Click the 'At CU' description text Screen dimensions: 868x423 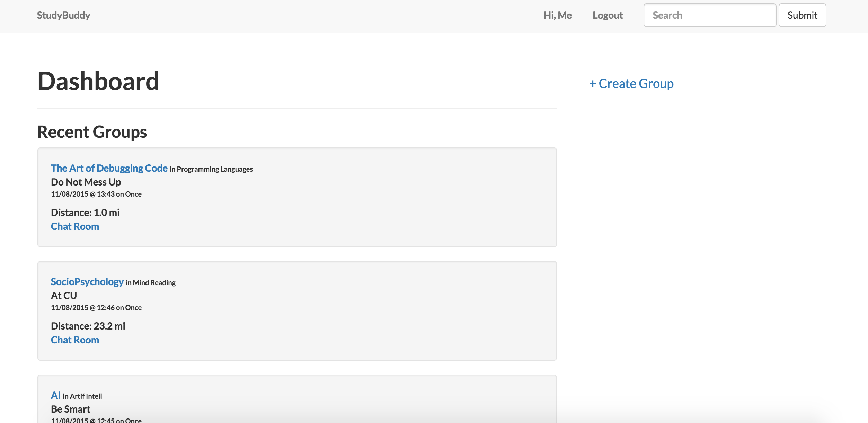[64, 296]
